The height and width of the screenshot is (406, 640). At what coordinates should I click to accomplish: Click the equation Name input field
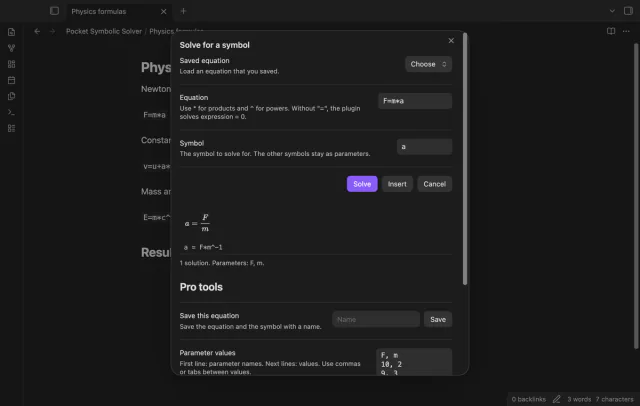click(x=376, y=319)
